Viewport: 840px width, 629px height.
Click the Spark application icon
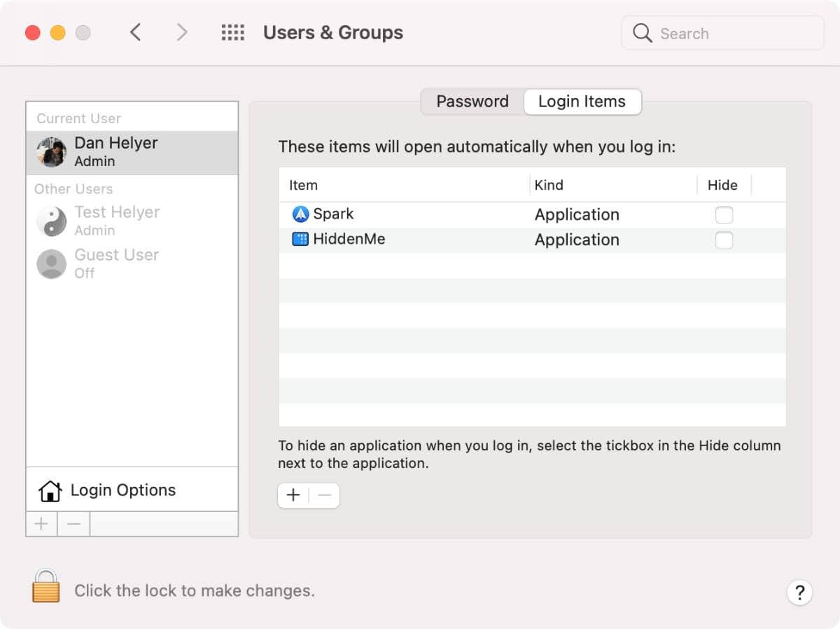[300, 214]
